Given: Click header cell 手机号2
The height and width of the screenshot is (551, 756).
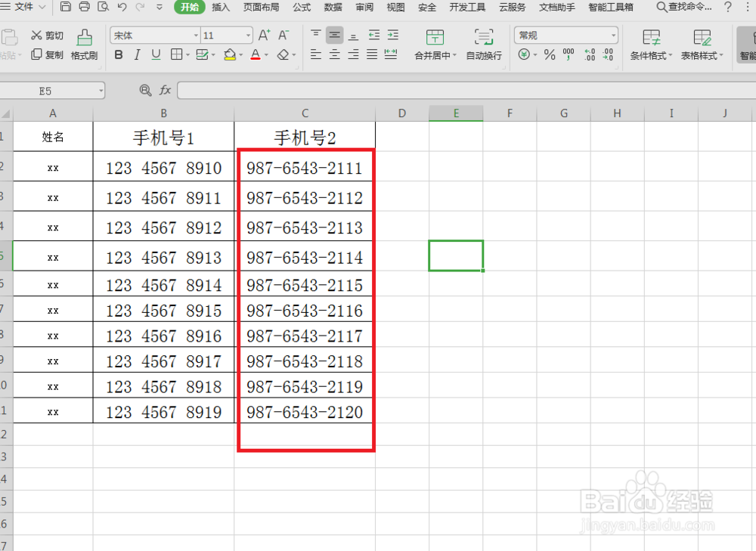Looking at the screenshot, I should pyautogui.click(x=305, y=137).
